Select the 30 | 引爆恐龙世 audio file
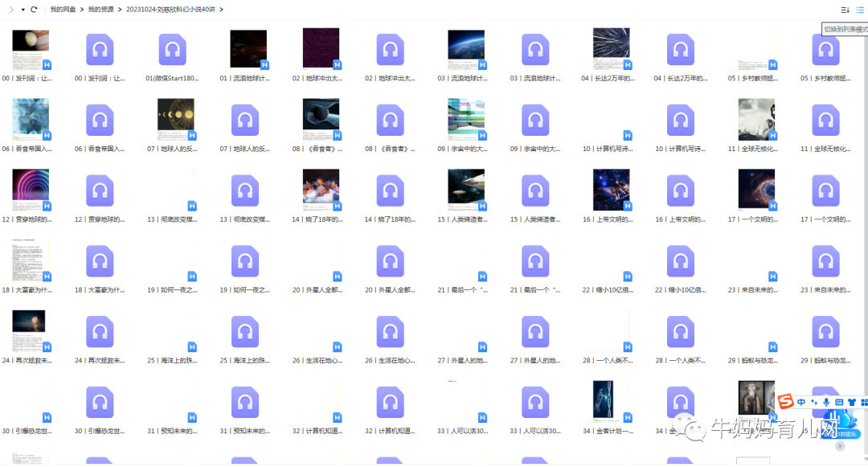The image size is (868, 467). coord(100,402)
